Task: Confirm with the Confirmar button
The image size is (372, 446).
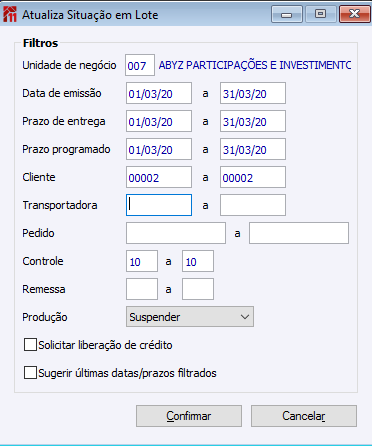Action: (x=189, y=416)
